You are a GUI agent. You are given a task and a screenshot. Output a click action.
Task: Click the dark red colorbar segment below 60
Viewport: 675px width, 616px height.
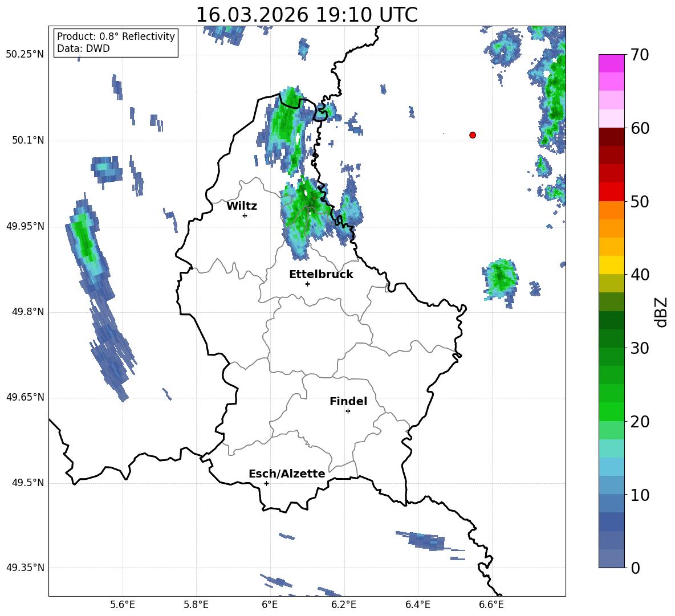pos(611,137)
